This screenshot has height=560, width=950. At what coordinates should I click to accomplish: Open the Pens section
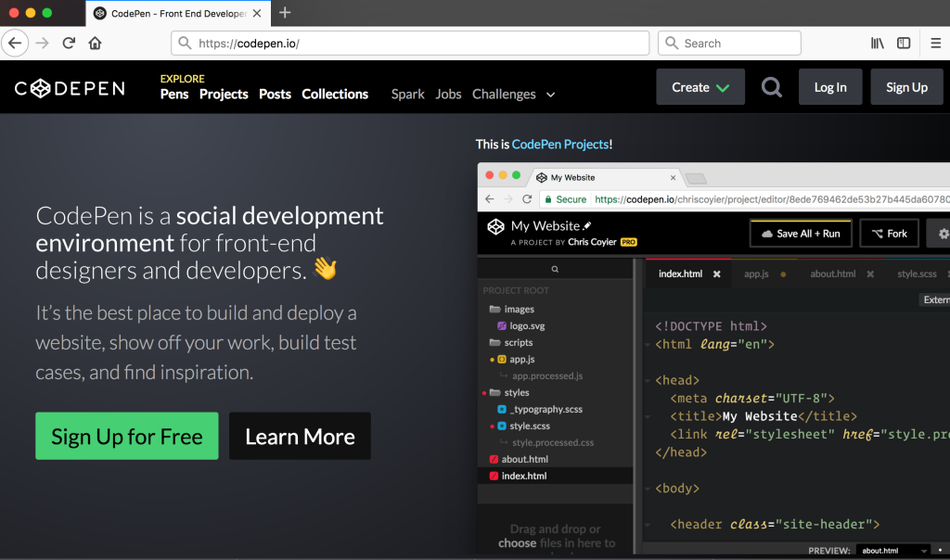point(174,94)
